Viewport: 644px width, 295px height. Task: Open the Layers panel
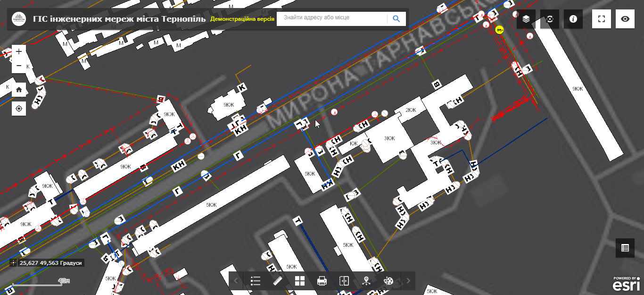coord(526,19)
